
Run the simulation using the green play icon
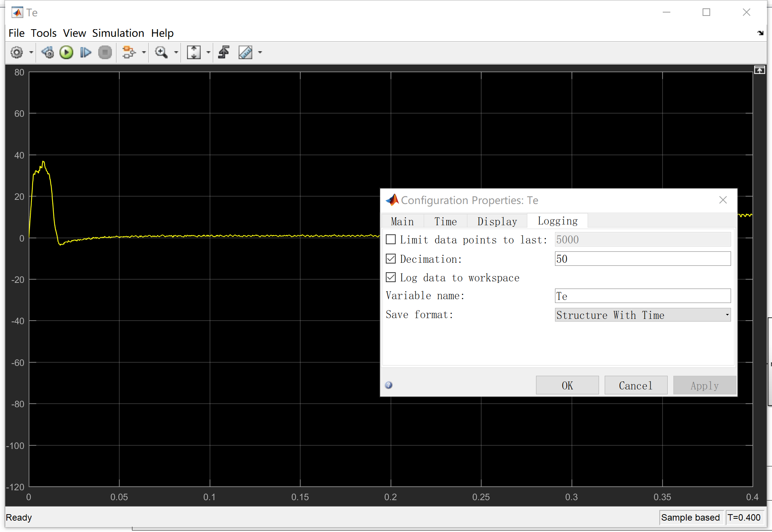pos(66,52)
